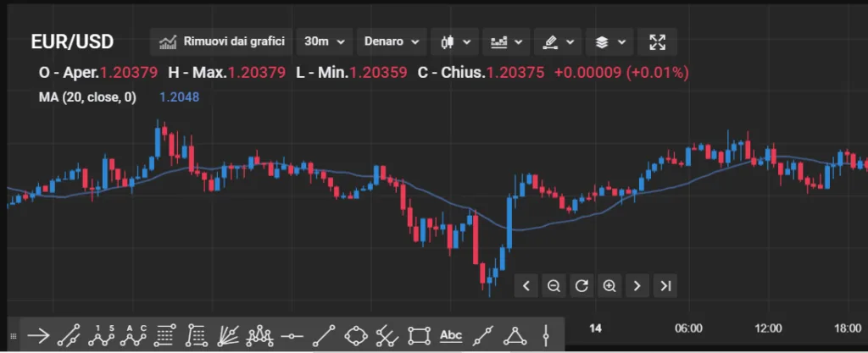
Task: Select the Fibonacci fan tool
Action: (227, 334)
